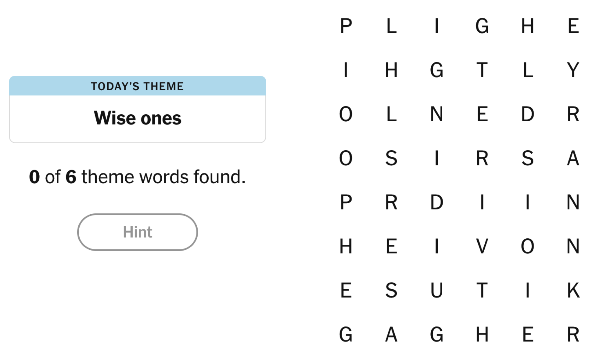Pick letter O in the sixth row
This screenshot has width=610, height=364.
click(x=527, y=246)
